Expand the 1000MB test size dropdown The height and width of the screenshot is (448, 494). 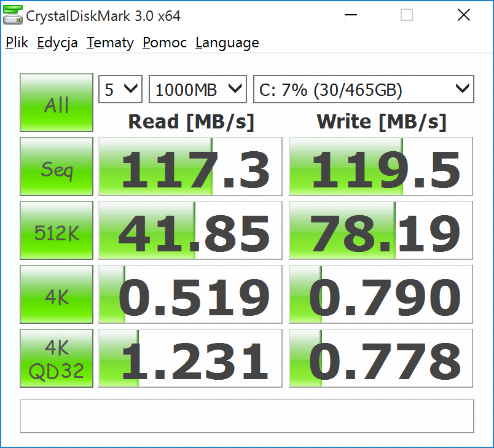[197, 90]
